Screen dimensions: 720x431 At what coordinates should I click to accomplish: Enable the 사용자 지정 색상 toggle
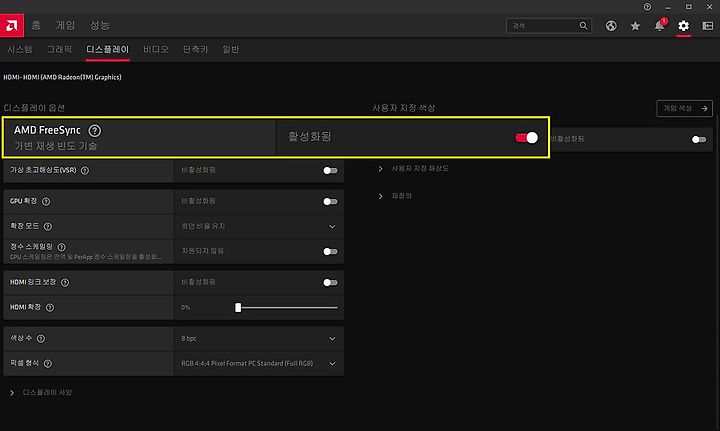click(699, 140)
